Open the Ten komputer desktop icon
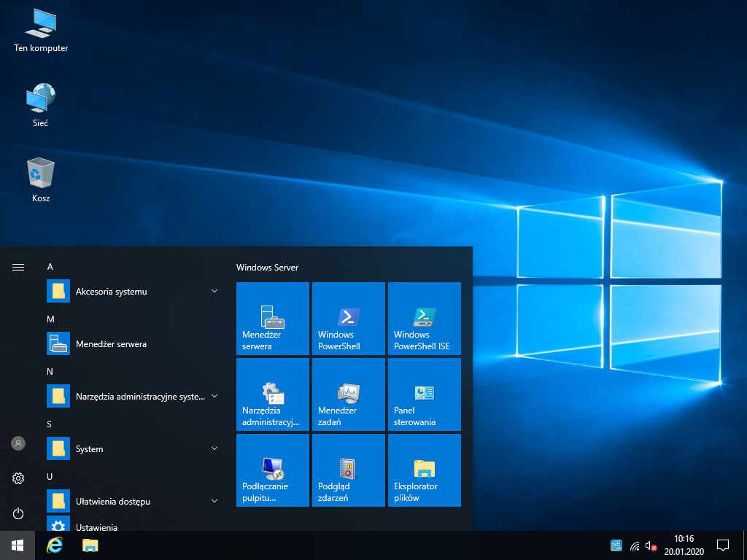The height and width of the screenshot is (560, 747). click(x=41, y=31)
